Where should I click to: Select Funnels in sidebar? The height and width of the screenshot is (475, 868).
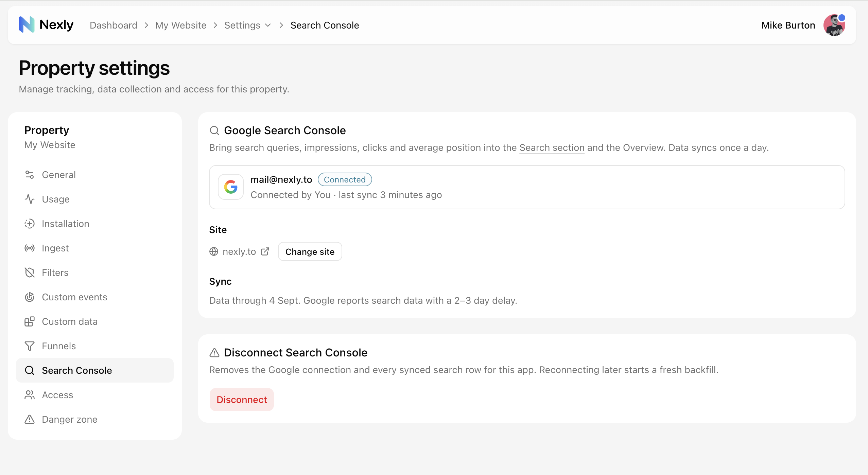click(95, 346)
